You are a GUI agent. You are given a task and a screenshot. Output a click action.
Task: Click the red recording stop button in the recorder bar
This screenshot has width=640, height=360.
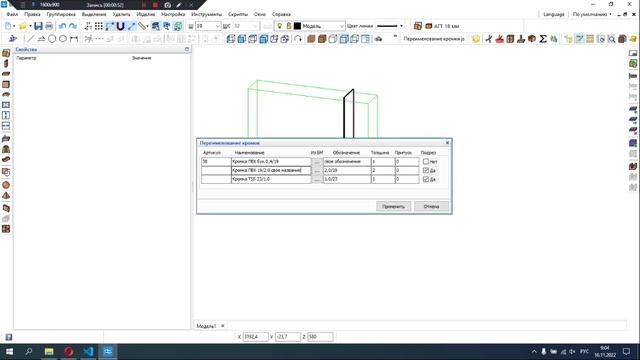(x=155, y=5)
